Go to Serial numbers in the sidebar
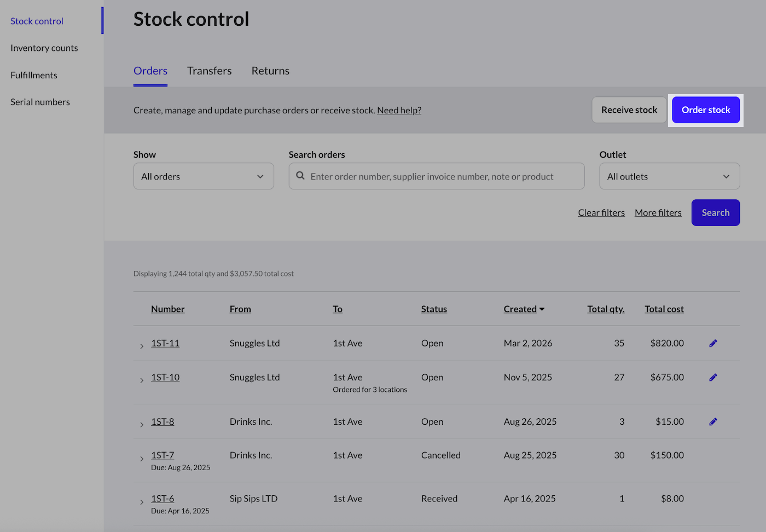 [40, 102]
